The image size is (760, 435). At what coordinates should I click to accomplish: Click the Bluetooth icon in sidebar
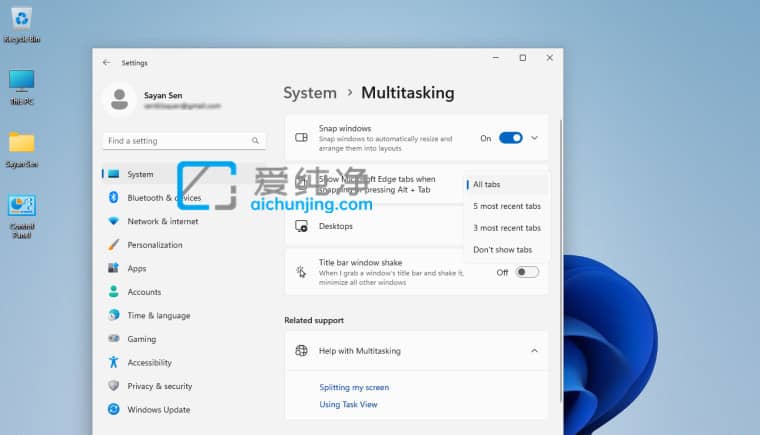(113, 197)
